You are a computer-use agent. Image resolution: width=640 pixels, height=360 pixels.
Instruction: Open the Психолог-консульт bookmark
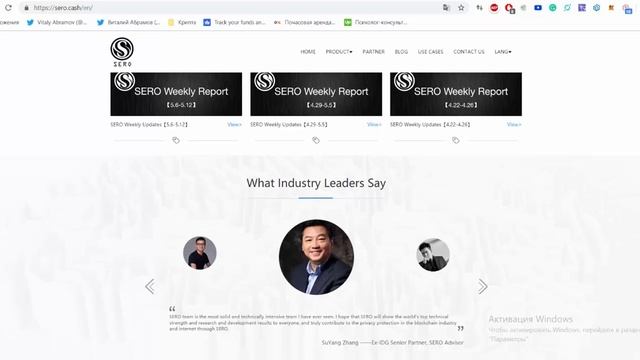point(376,22)
